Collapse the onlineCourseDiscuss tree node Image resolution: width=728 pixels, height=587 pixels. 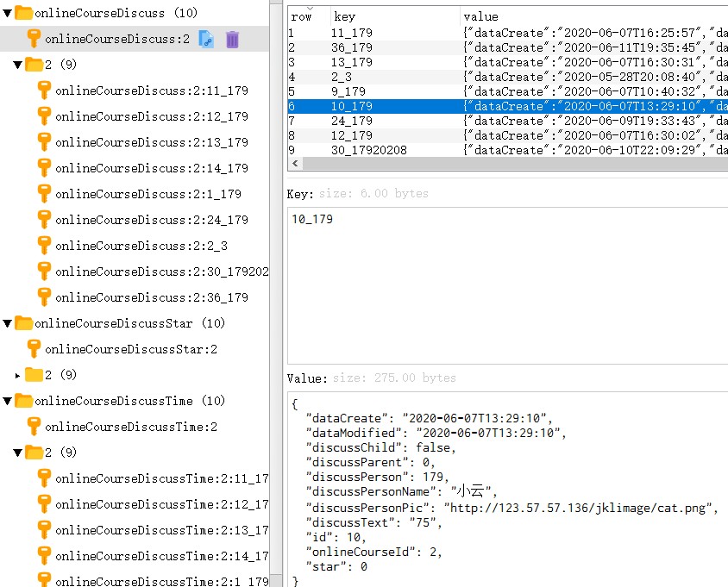(x=7, y=13)
